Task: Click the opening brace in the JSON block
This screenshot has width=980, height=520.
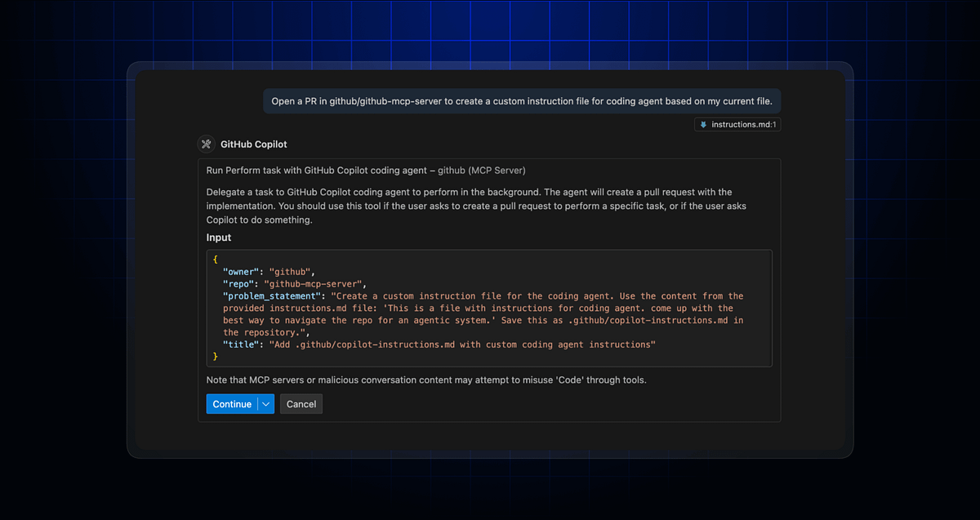Action: tap(215, 259)
